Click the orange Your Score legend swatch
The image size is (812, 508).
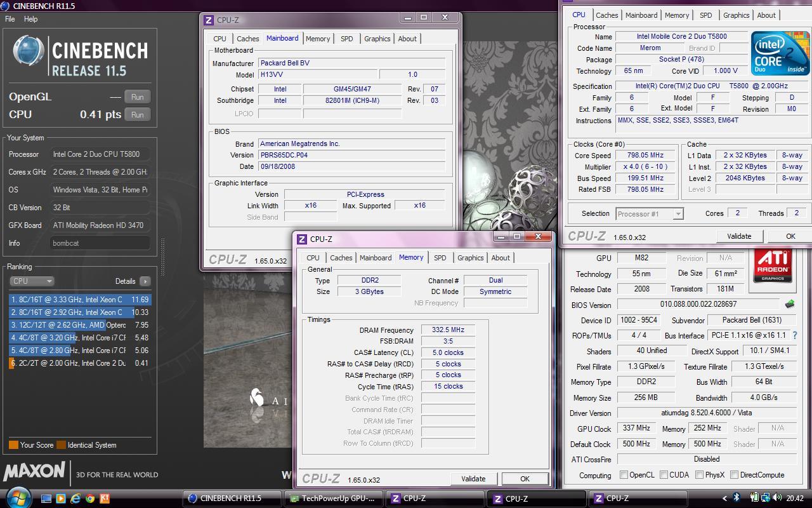(13, 445)
